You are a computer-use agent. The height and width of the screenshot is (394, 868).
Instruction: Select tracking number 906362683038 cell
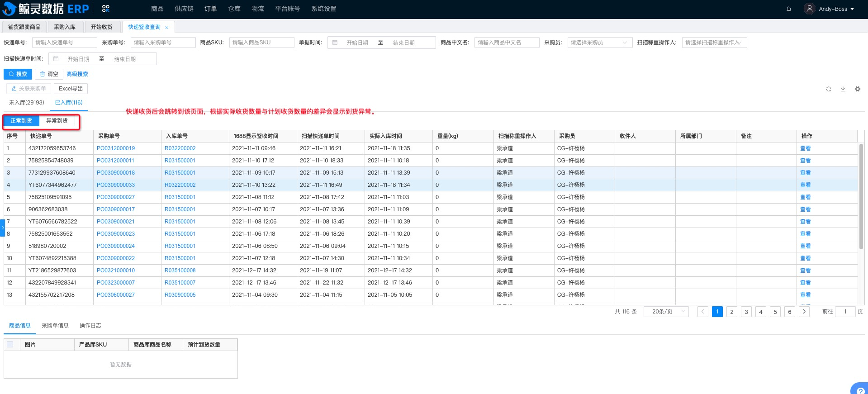(x=60, y=209)
